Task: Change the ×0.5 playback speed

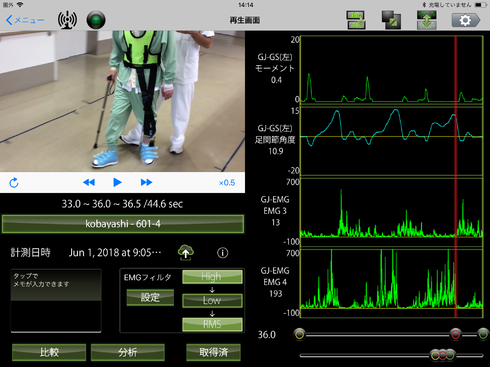Action: tap(227, 183)
